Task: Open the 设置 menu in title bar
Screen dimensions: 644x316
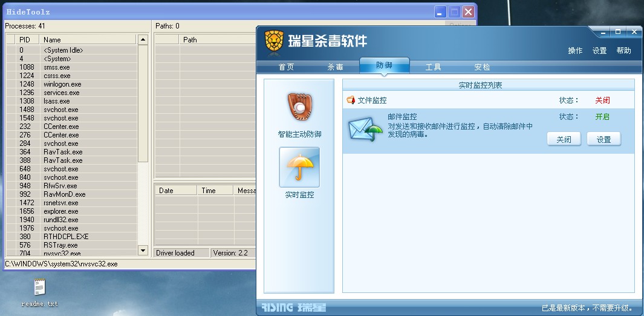Action: tap(600, 50)
